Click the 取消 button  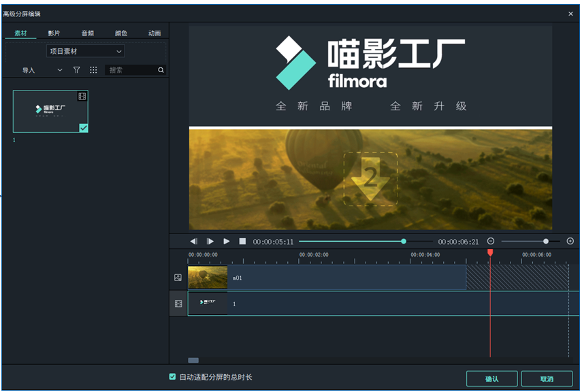pos(547,378)
